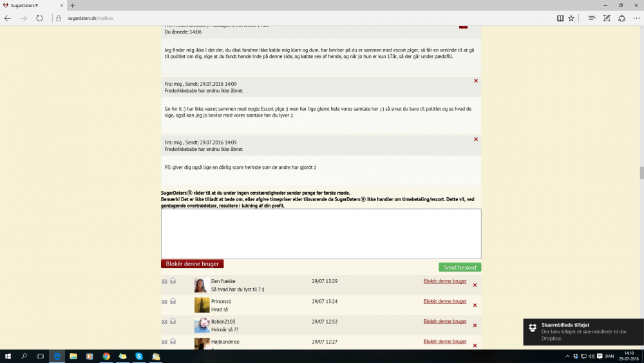Open Edge More actions menu
The height and width of the screenshot is (363, 644).
637,18
